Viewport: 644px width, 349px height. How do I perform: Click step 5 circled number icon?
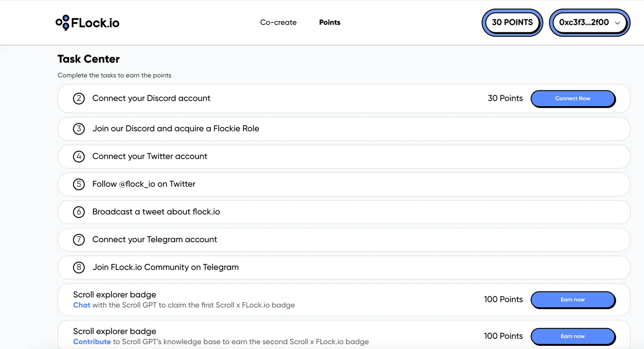point(79,184)
